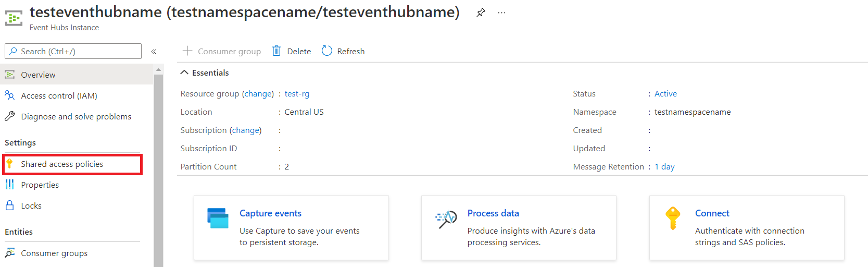This screenshot has height=267, width=868.
Task: Click the plus icon beside Consumer group
Action: click(x=187, y=51)
